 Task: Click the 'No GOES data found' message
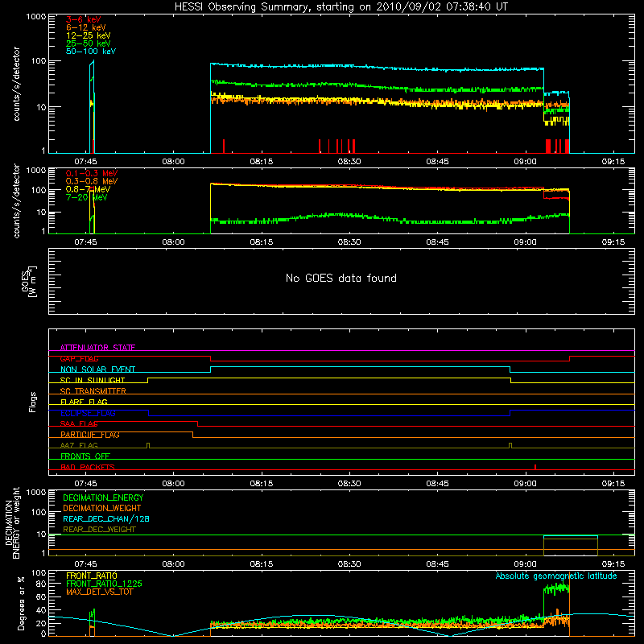tap(341, 278)
